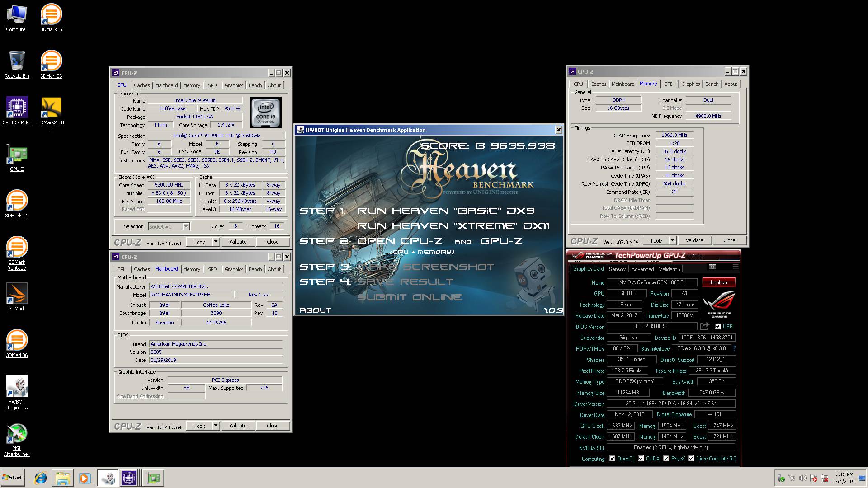Viewport: 868px width, 488px height.
Task: Take a GPU-Z screenshot with camera icon
Action: (712, 267)
